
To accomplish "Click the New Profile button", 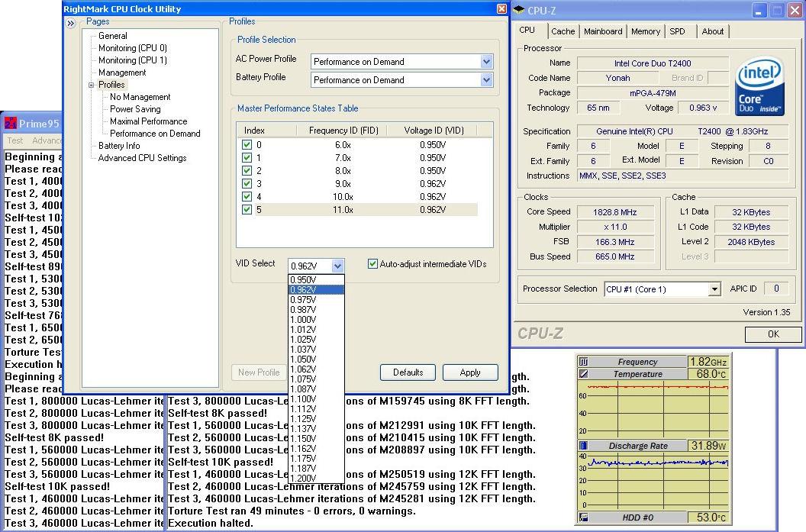I will pos(259,372).
